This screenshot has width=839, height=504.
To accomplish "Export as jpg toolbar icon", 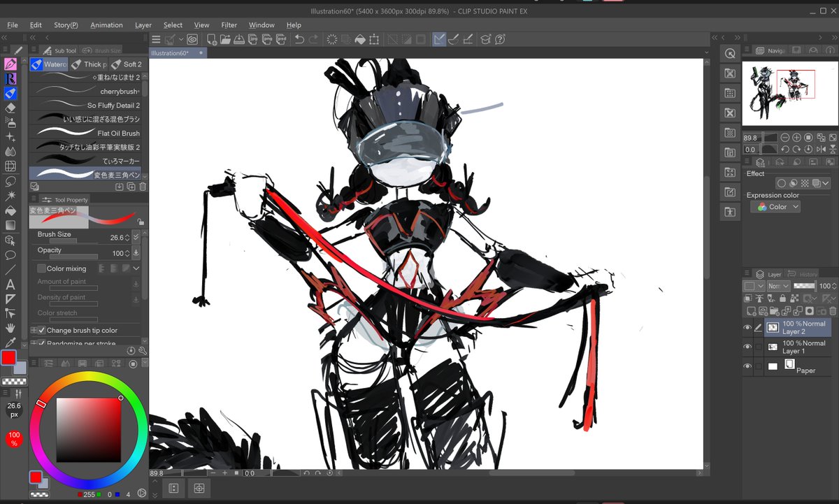I will (x=253, y=40).
